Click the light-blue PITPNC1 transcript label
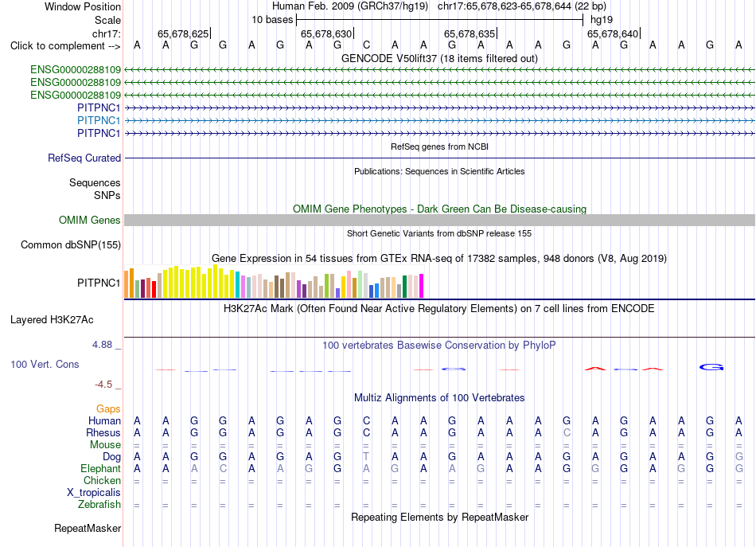The image size is (756, 547). click(99, 120)
